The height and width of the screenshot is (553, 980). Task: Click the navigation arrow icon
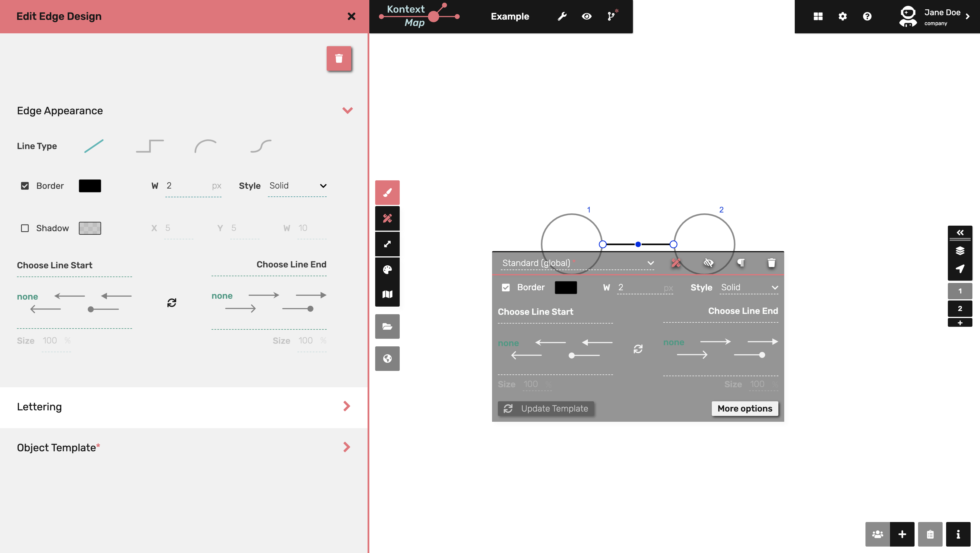point(960,269)
